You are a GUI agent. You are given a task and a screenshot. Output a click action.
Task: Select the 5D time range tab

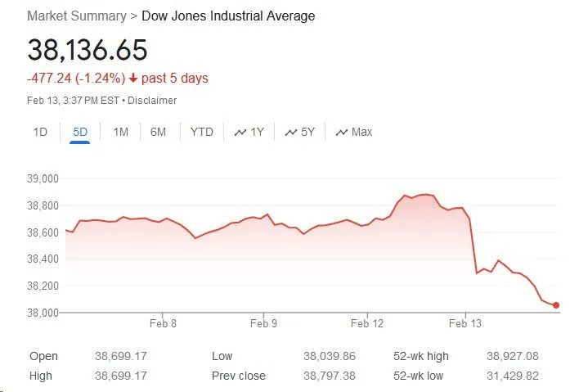point(79,132)
